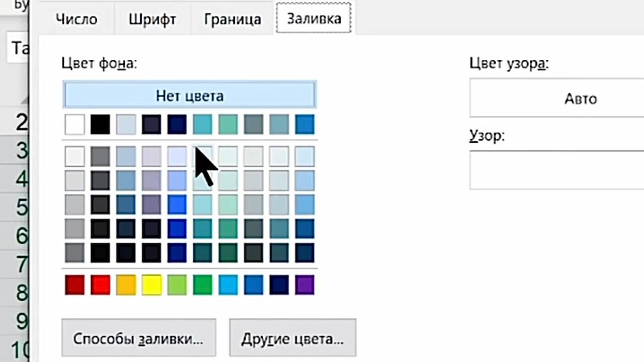Select the bright red standard color
The width and height of the screenshot is (644, 362).
tap(100, 285)
